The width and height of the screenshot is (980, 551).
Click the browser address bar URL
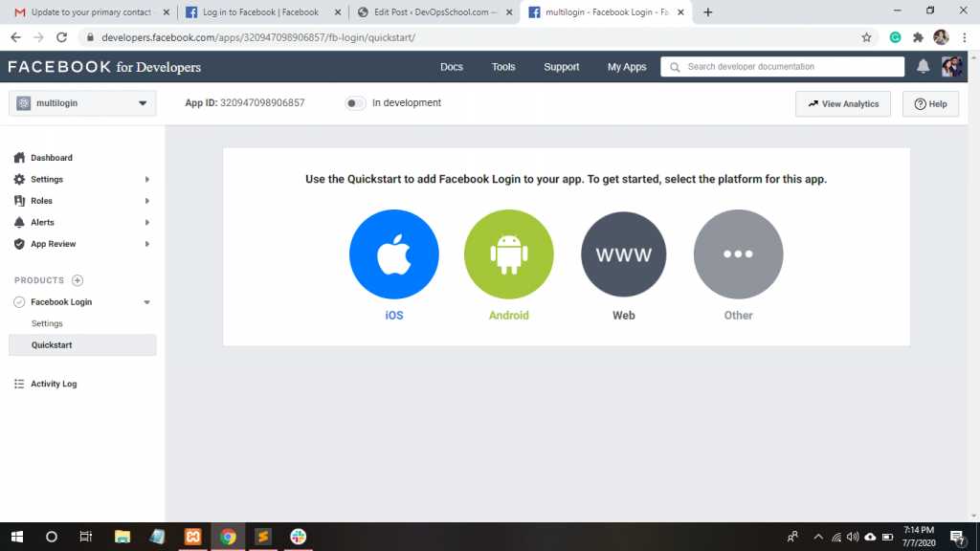(258, 37)
